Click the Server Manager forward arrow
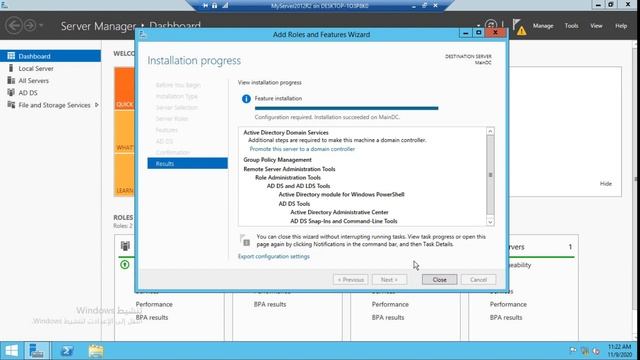Viewport: 640px width, 360px height. coord(30,26)
